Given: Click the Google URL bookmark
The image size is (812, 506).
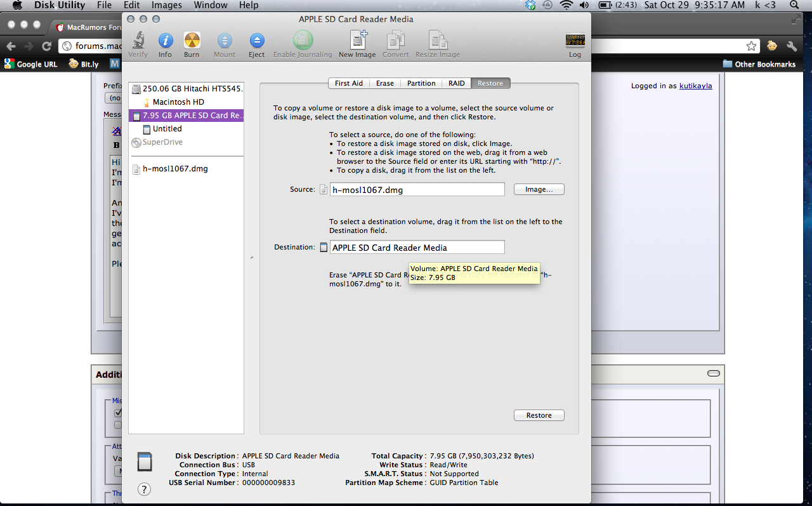Looking at the screenshot, I should (x=31, y=64).
